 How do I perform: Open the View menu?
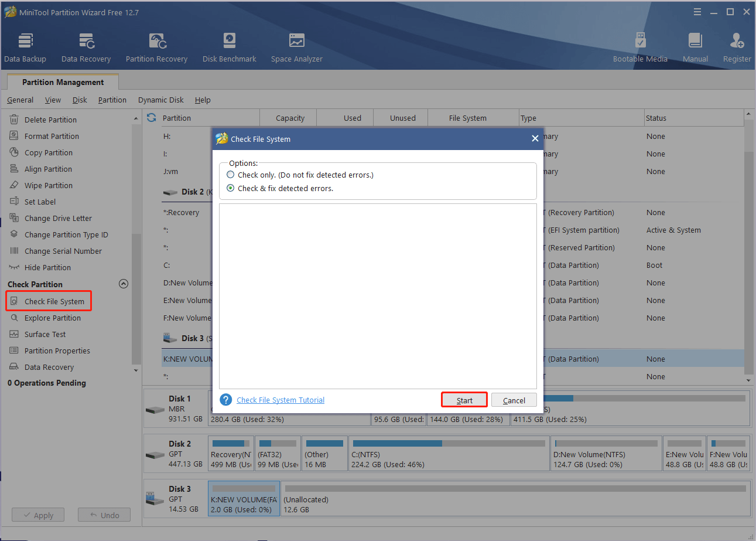coord(53,100)
